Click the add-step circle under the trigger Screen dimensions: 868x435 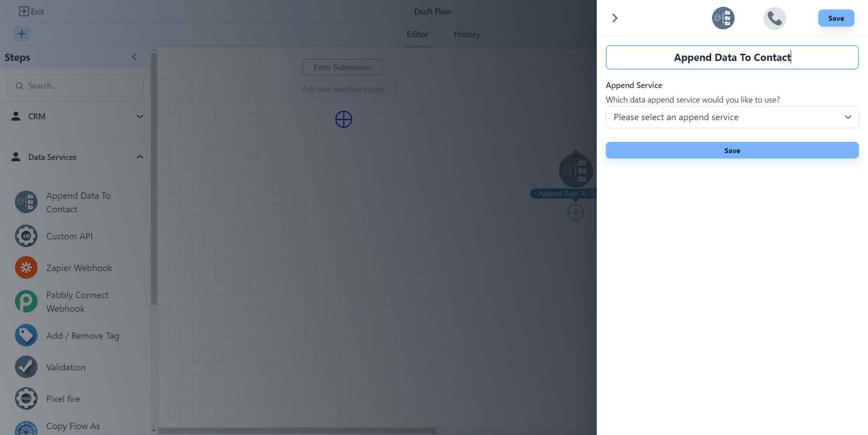tap(344, 119)
